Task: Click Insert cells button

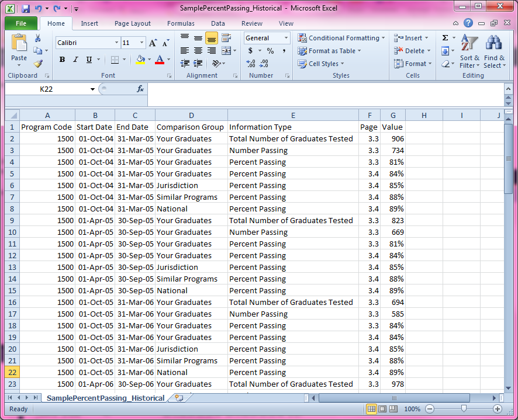Action: [411, 38]
